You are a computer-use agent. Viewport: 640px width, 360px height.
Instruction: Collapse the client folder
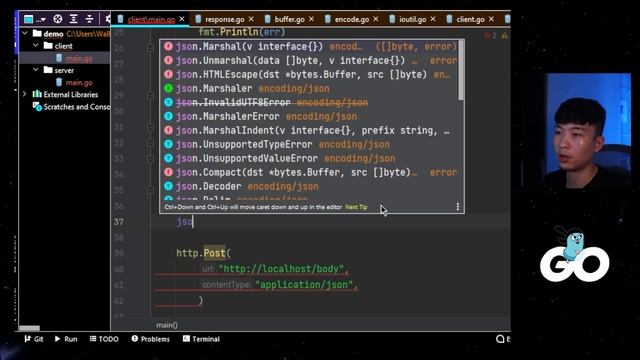[36, 46]
